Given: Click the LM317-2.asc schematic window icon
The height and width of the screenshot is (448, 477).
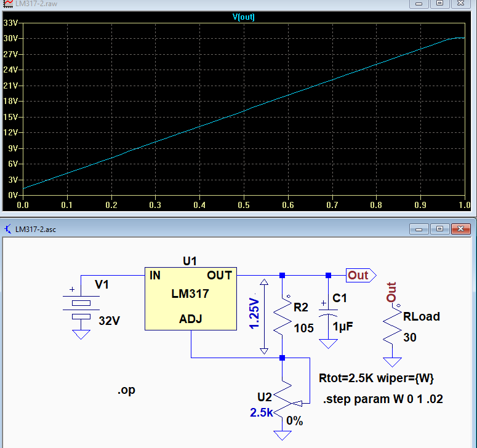Looking at the screenshot, I should [8, 229].
